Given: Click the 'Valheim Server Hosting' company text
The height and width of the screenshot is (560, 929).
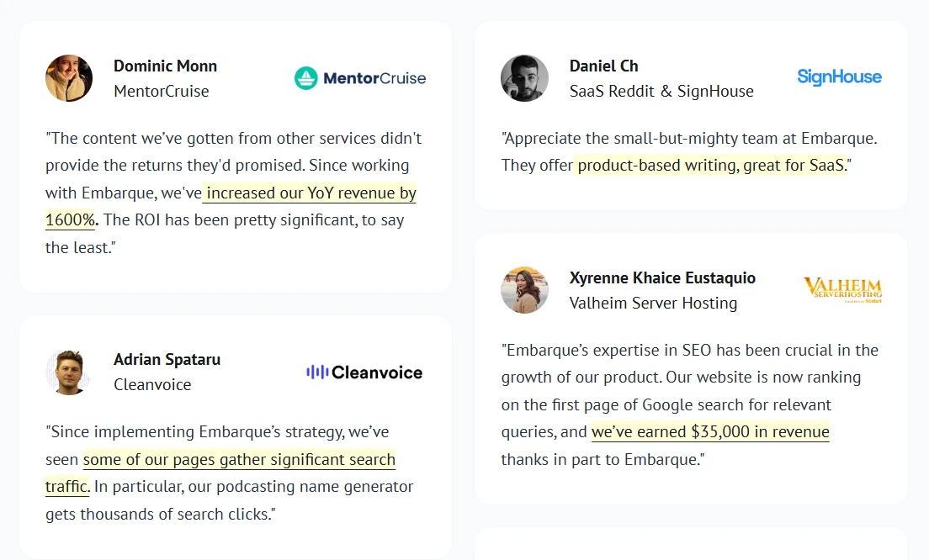Looking at the screenshot, I should [653, 303].
